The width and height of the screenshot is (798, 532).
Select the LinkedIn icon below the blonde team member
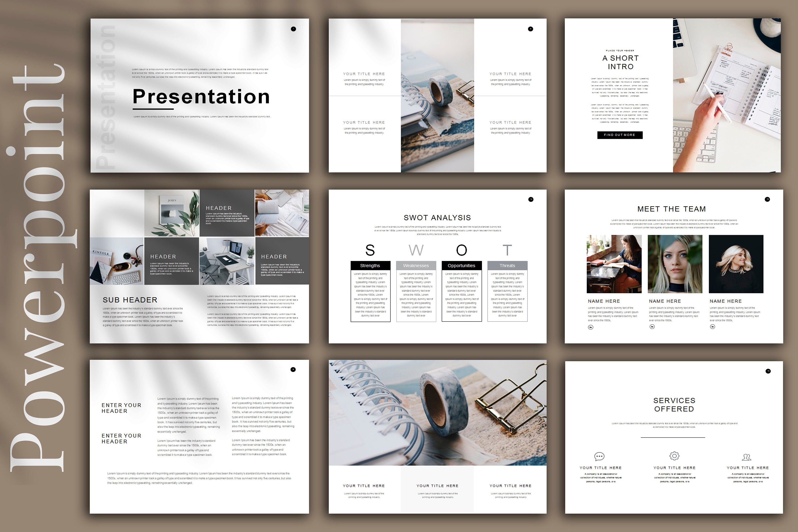pos(713,327)
